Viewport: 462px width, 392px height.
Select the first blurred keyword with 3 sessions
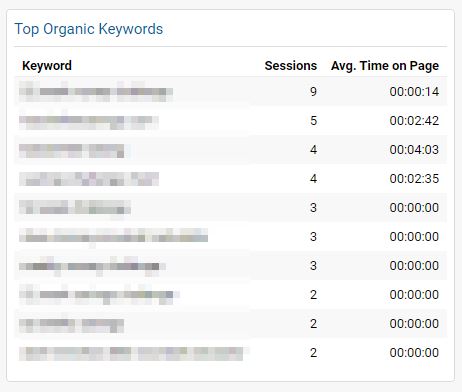click(x=75, y=208)
